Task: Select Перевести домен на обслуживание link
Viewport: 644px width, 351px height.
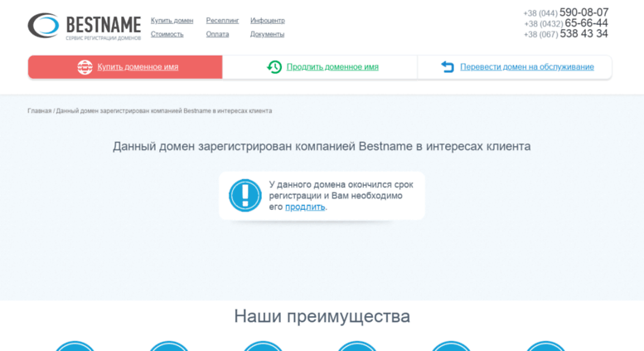Action: click(527, 67)
